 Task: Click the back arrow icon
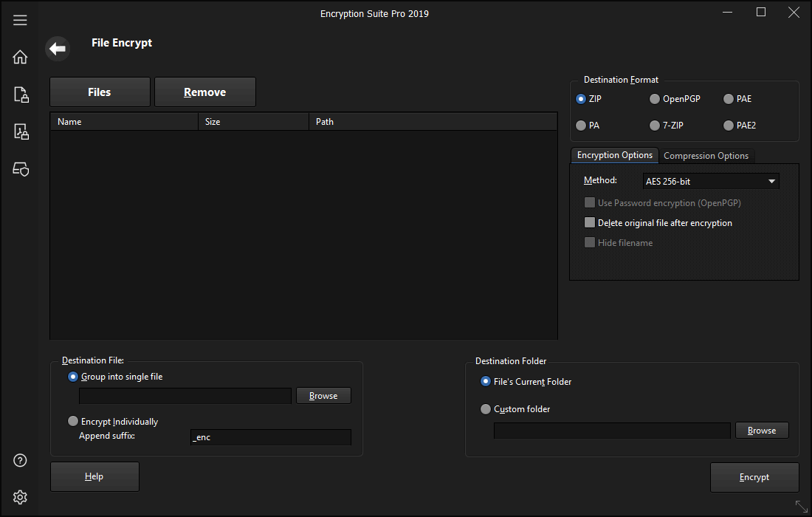click(x=58, y=49)
